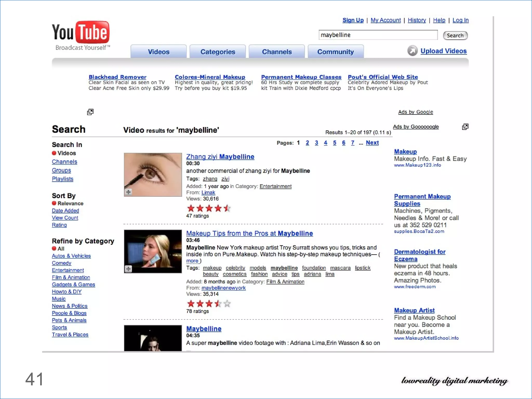This screenshot has height=399, width=532.
Task: Click the Search button
Action: point(455,35)
